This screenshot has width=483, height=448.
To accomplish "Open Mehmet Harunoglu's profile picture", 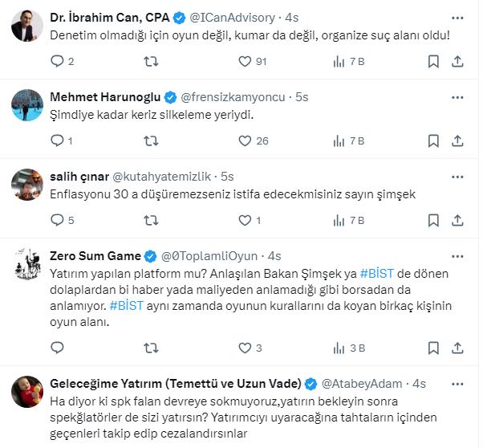I will pos(27,104).
